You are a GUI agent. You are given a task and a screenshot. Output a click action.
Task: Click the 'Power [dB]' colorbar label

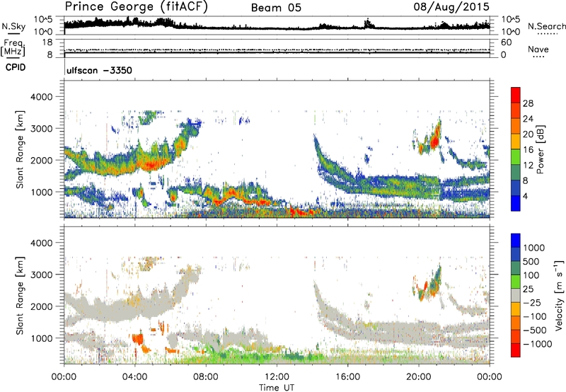tap(540, 149)
